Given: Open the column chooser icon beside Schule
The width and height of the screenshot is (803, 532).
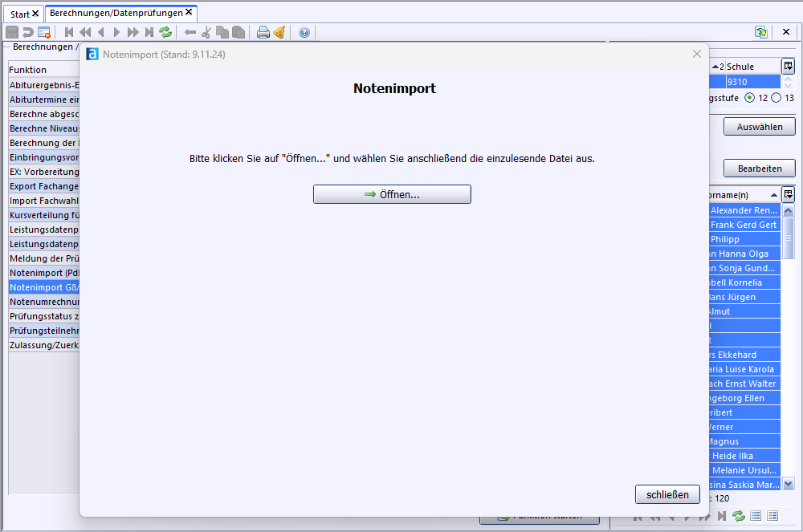Looking at the screenshot, I should coord(789,66).
